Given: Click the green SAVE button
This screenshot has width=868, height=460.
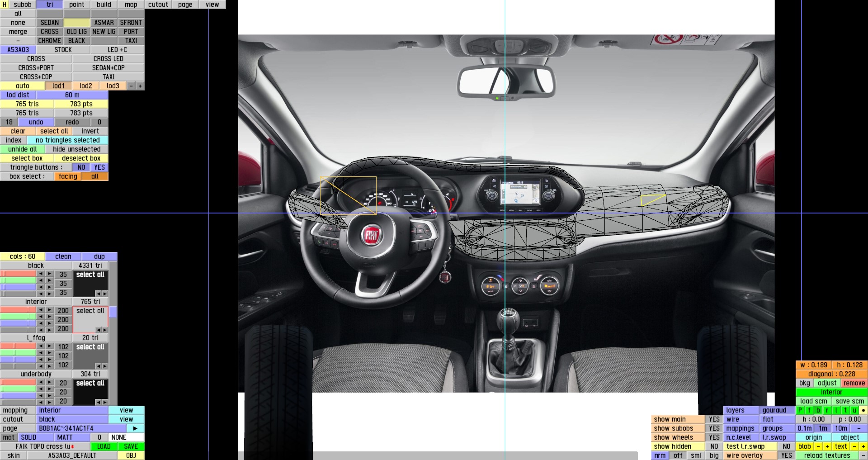Looking at the screenshot, I should (x=131, y=446).
